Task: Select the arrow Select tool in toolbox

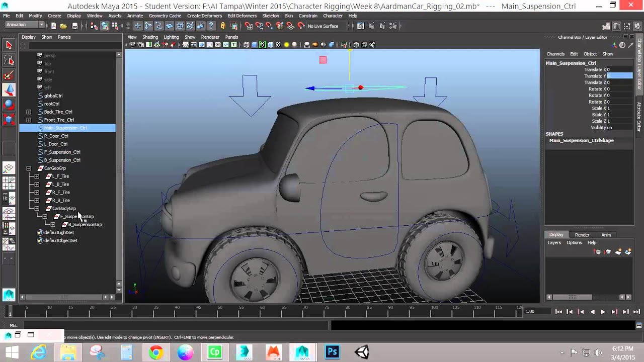Action: coord(9,45)
